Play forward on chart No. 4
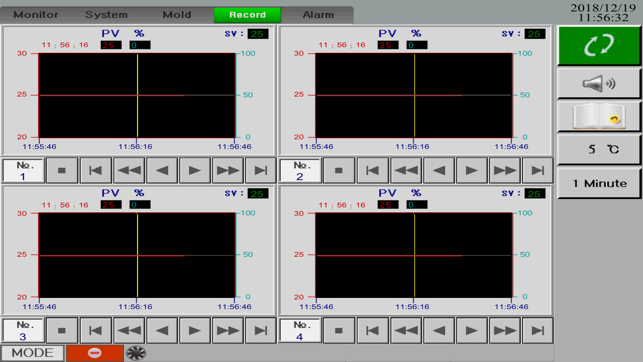This screenshot has width=643, height=362. (472, 330)
